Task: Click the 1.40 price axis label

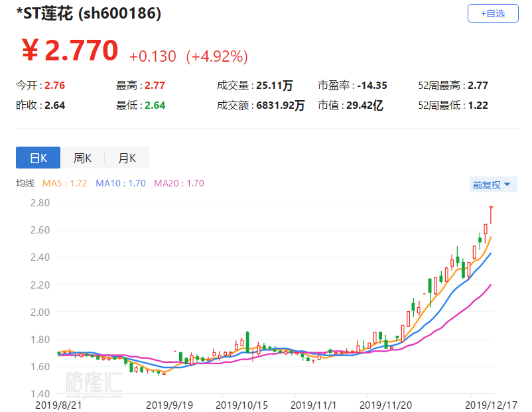Action: coord(40,393)
